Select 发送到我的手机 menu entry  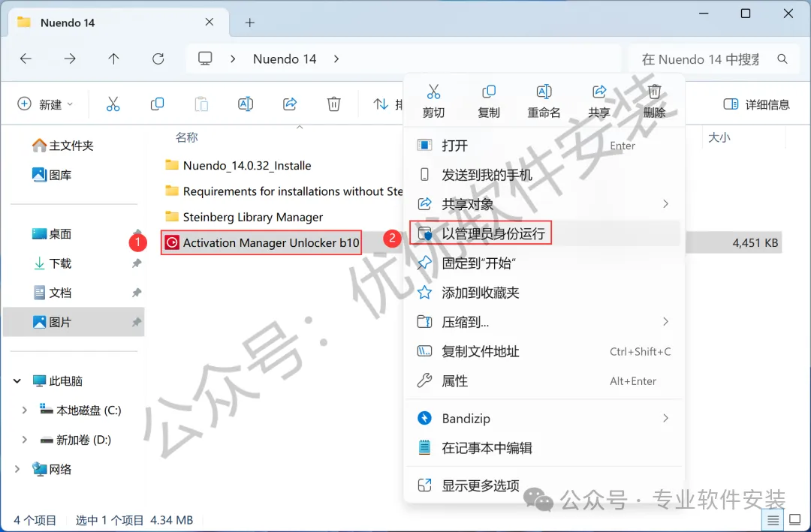point(544,175)
